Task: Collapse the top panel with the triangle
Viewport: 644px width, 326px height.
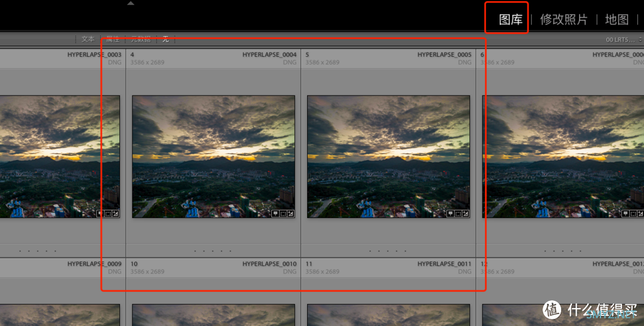Action: (x=131, y=4)
